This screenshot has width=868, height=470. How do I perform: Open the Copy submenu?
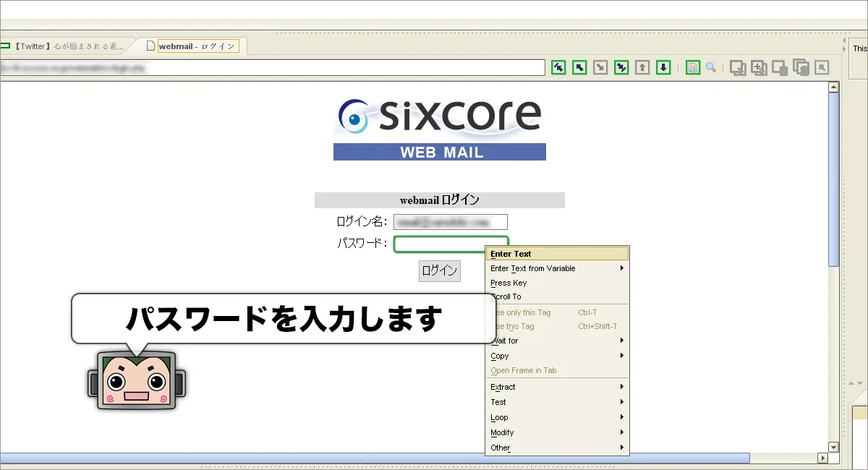[557, 356]
